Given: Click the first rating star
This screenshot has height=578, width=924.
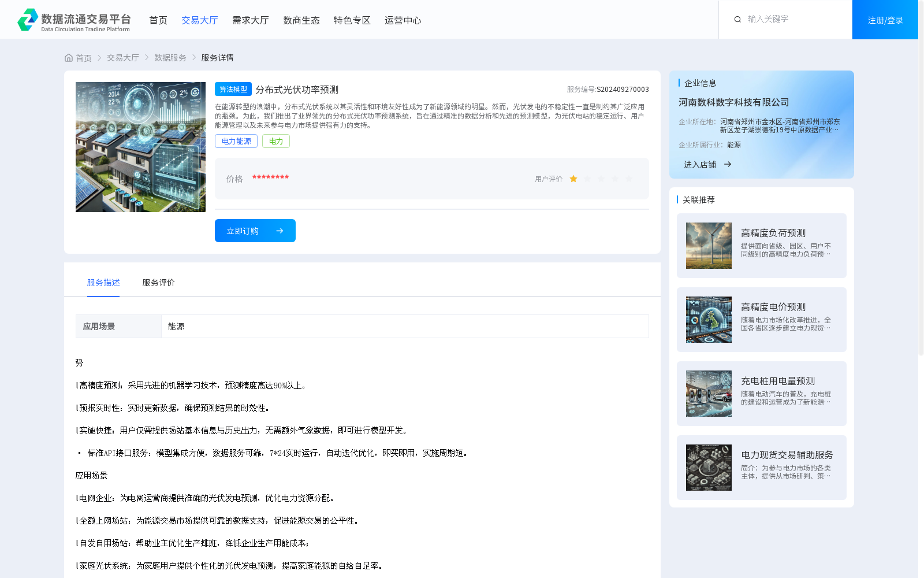Looking at the screenshot, I should pyautogui.click(x=573, y=179).
